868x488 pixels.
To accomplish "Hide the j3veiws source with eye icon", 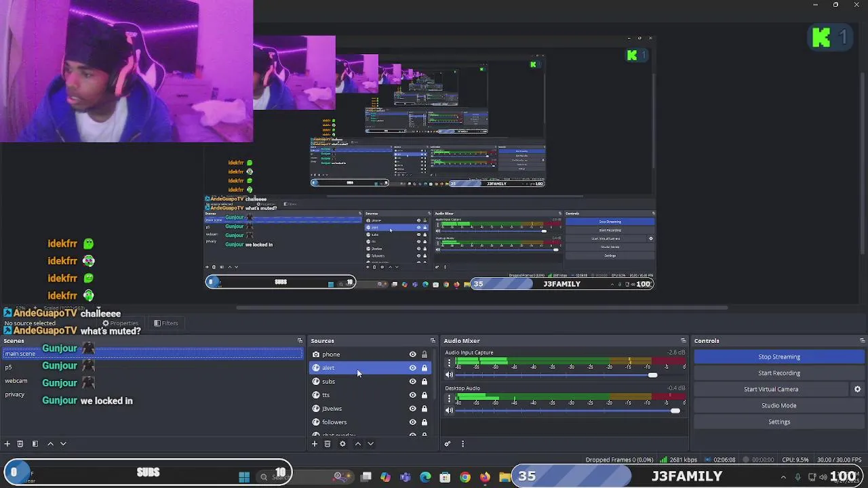I will 412,409.
